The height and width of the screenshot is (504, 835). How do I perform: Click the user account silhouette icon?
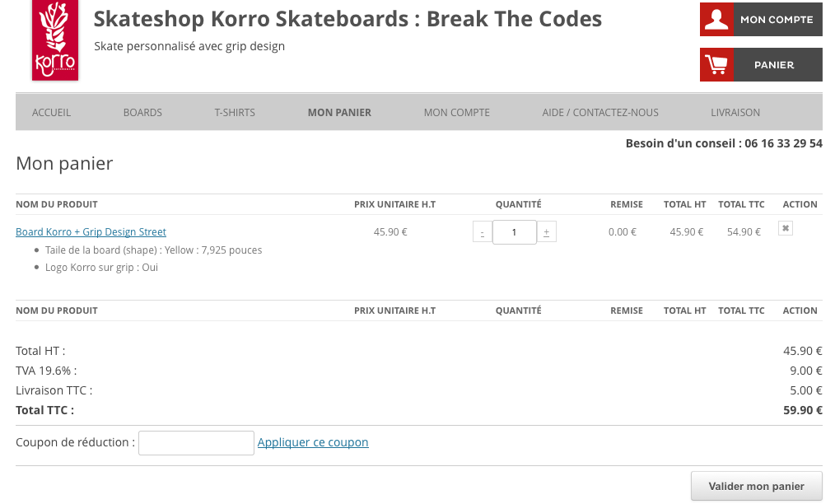pyautogui.click(x=716, y=19)
